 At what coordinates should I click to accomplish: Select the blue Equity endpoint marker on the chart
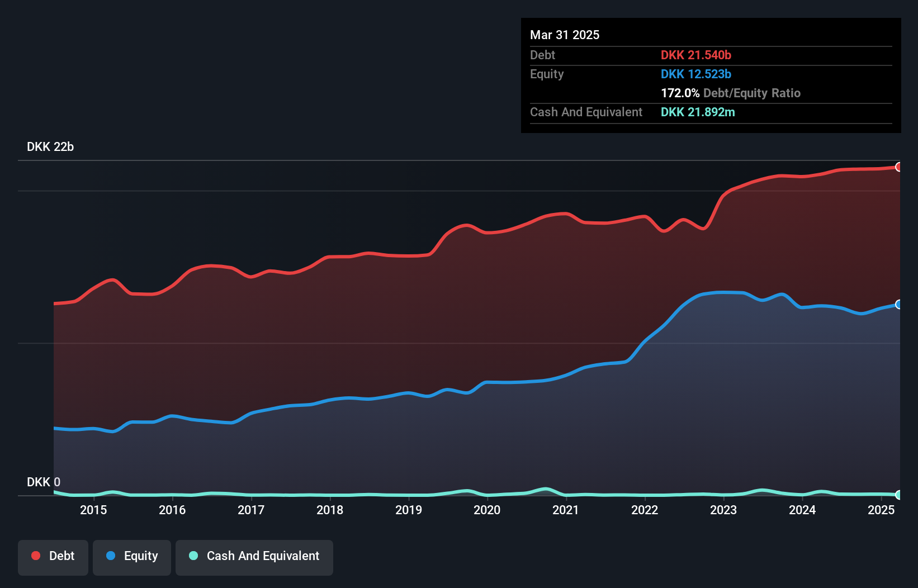[x=899, y=304]
